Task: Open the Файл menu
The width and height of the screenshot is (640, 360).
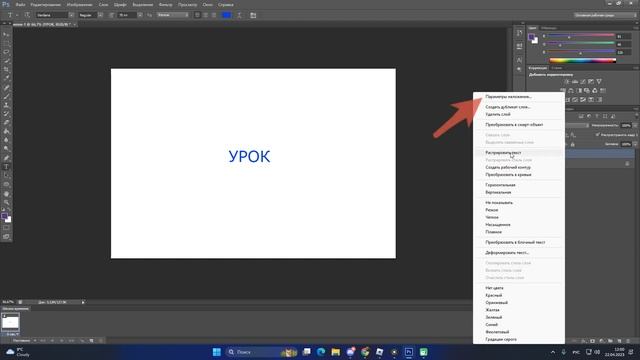Action: point(20,4)
